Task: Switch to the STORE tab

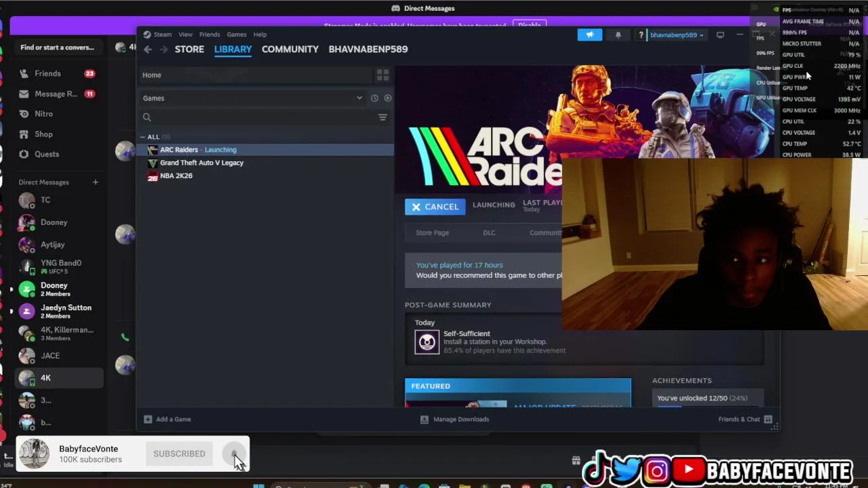Action: coord(189,49)
